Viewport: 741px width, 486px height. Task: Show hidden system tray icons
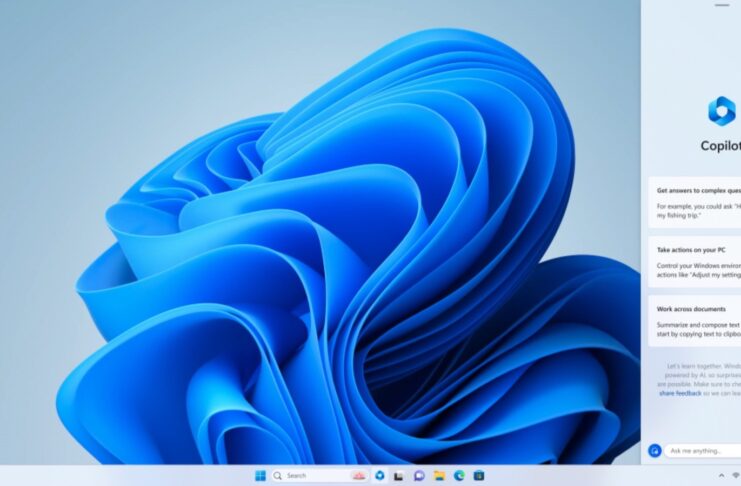click(x=721, y=476)
